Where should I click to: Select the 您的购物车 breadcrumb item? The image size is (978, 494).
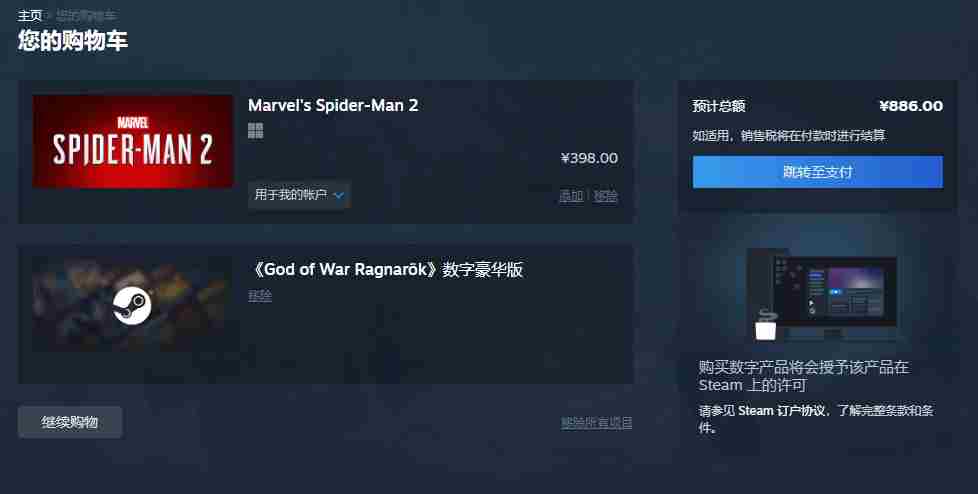click(x=85, y=15)
